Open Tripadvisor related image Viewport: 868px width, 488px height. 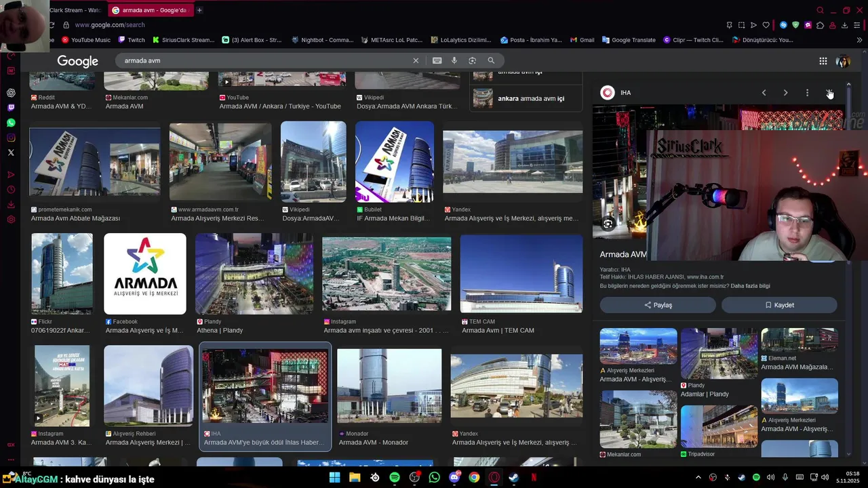click(x=719, y=426)
